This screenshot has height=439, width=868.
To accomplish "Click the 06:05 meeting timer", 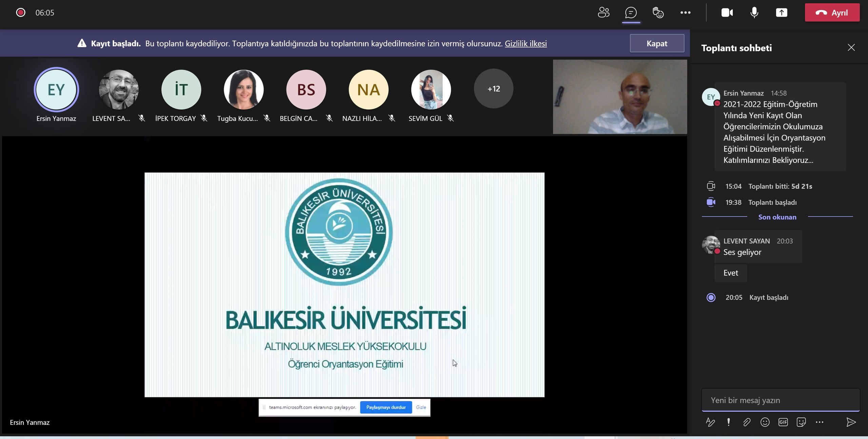I will pyautogui.click(x=45, y=13).
